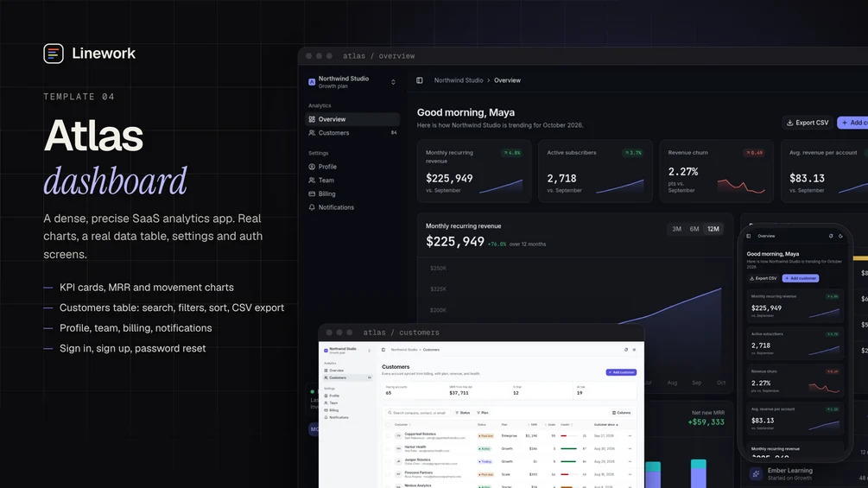Select the 12M chart range
Image resolution: width=868 pixels, height=488 pixels.
pyautogui.click(x=713, y=229)
